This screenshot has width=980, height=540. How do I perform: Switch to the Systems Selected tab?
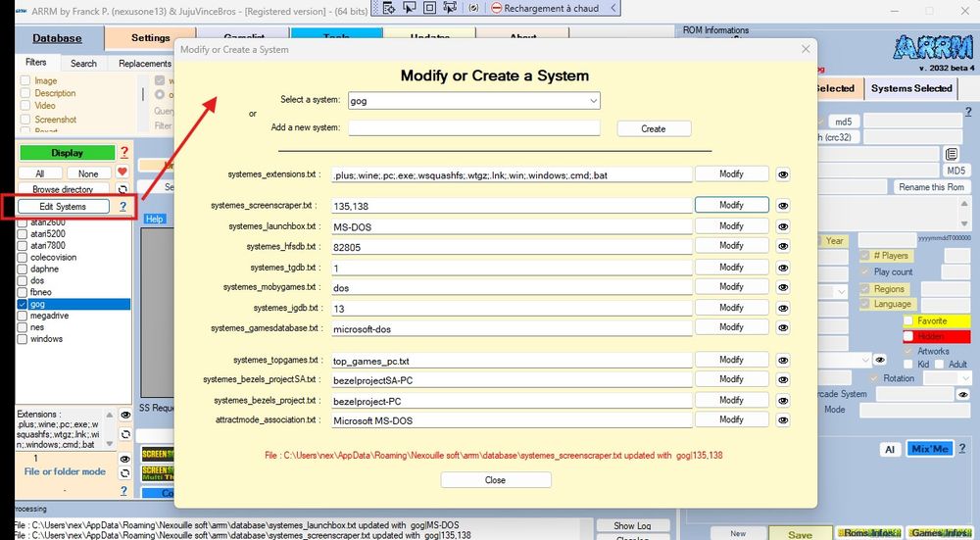[911, 88]
